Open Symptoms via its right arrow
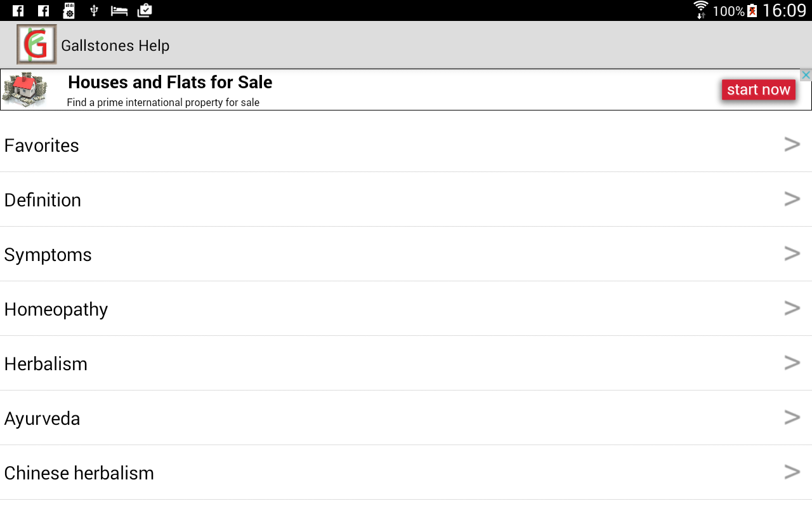The width and height of the screenshot is (812, 508). (792, 254)
